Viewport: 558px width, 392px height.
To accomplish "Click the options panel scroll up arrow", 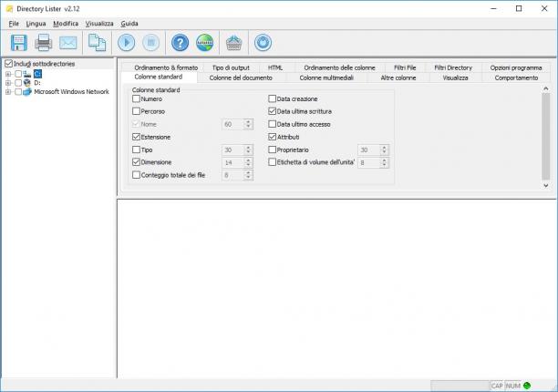I will click(546, 88).
